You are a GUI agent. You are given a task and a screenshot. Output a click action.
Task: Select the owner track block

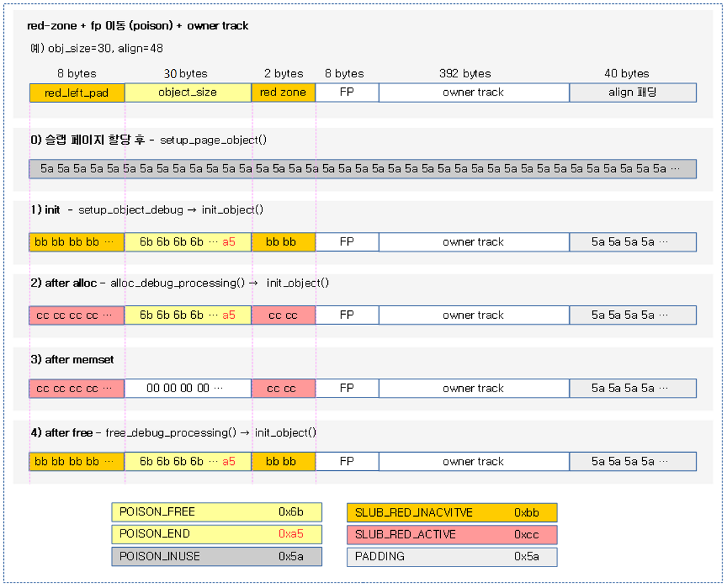pyautogui.click(x=473, y=92)
